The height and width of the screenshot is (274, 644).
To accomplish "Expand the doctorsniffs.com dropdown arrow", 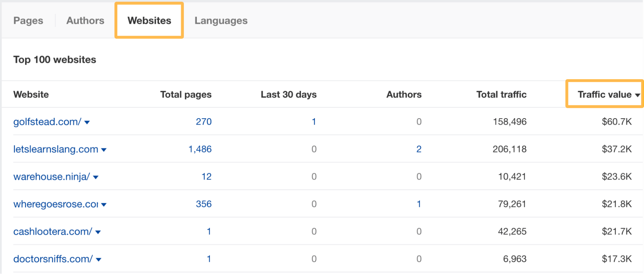I will click(99, 260).
